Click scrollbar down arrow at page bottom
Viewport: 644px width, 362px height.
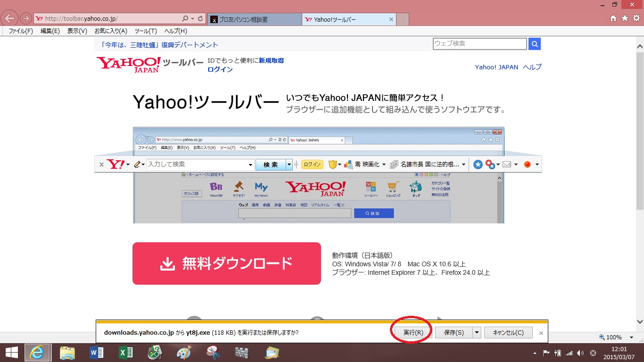coord(640,322)
